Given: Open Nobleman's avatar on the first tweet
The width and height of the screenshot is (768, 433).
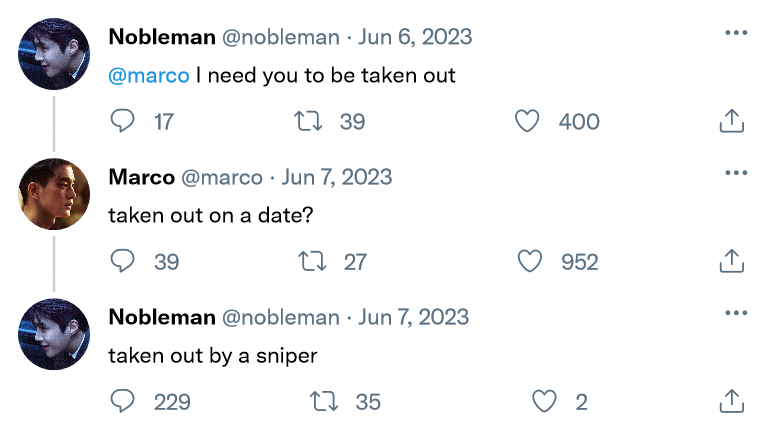Looking at the screenshot, I should [x=54, y=54].
